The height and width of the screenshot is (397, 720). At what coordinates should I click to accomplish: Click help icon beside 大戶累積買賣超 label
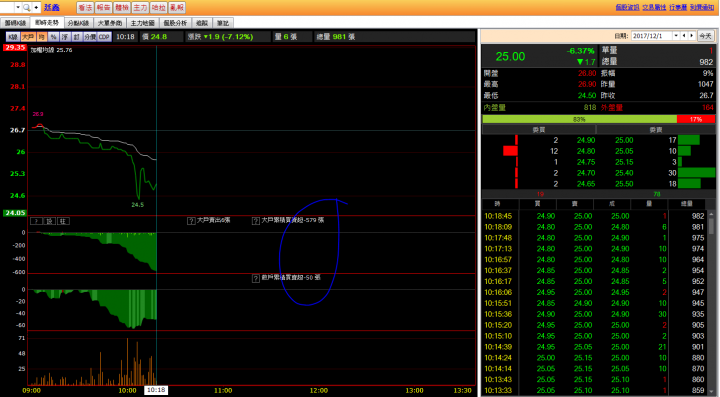coord(256,221)
